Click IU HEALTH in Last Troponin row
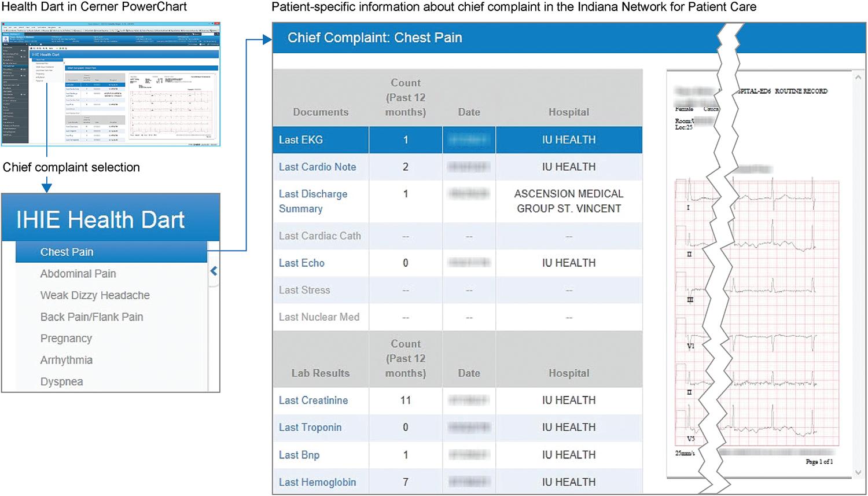Screen dimensions: 868x496 (x=569, y=427)
